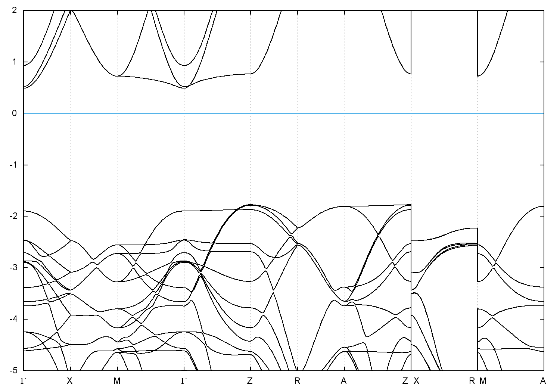Image resolution: width=560 pixels, height=392 pixels.
Task: Click the y-axis tick label -3
Action: [x=13, y=268]
